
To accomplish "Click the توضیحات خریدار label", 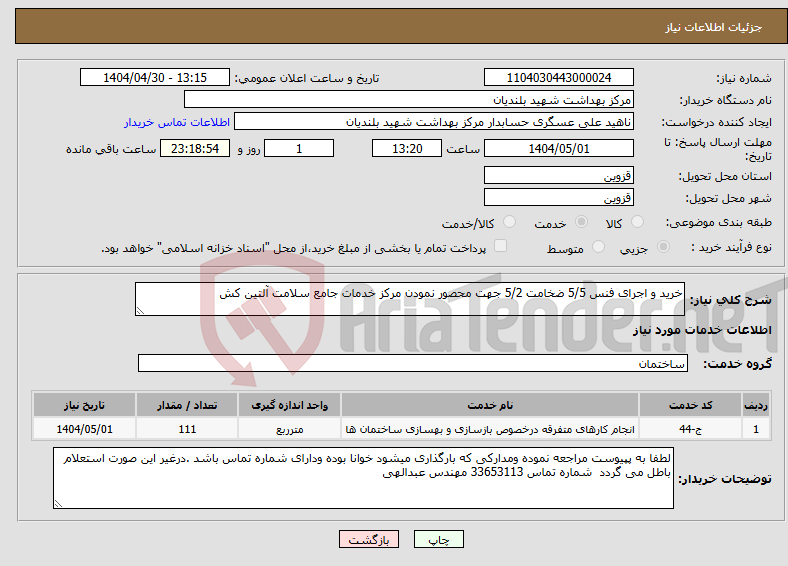I will [725, 479].
